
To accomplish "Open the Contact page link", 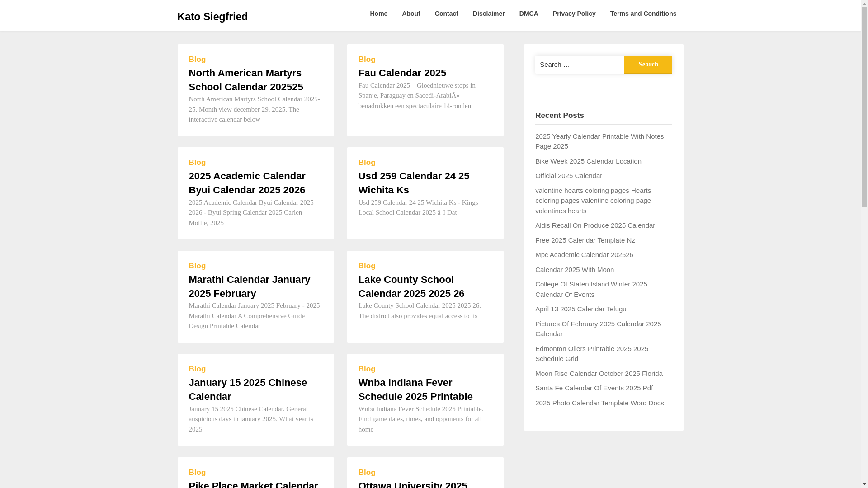I will pos(446,14).
